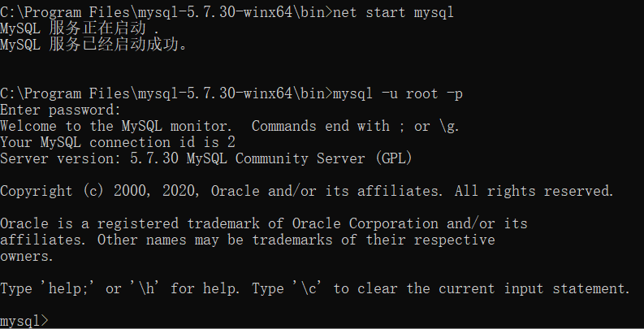The width and height of the screenshot is (644, 329).
Task: Click the 'net start mysql' command text
Action: pyautogui.click(x=393, y=12)
